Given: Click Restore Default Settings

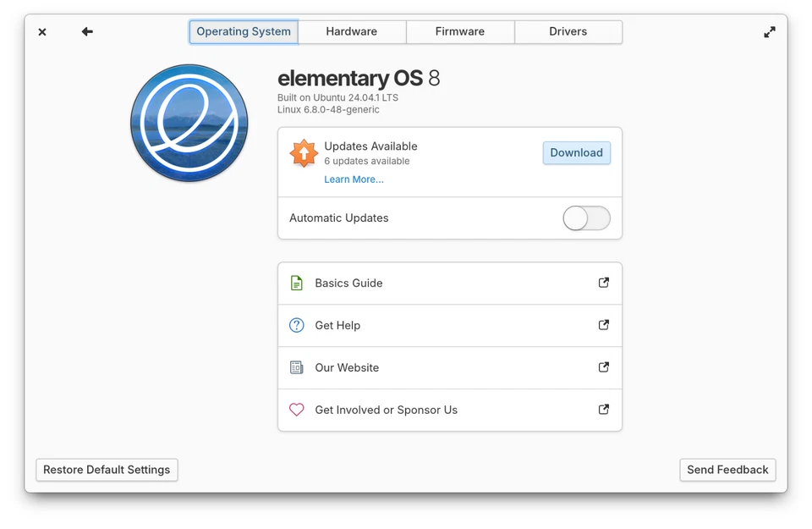Looking at the screenshot, I should click(x=107, y=470).
